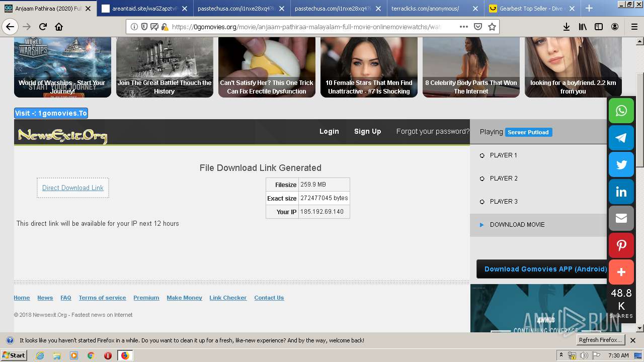Viewport: 644px width, 362px height.
Task: Open the Library icon in toolbar
Action: [x=583, y=27]
